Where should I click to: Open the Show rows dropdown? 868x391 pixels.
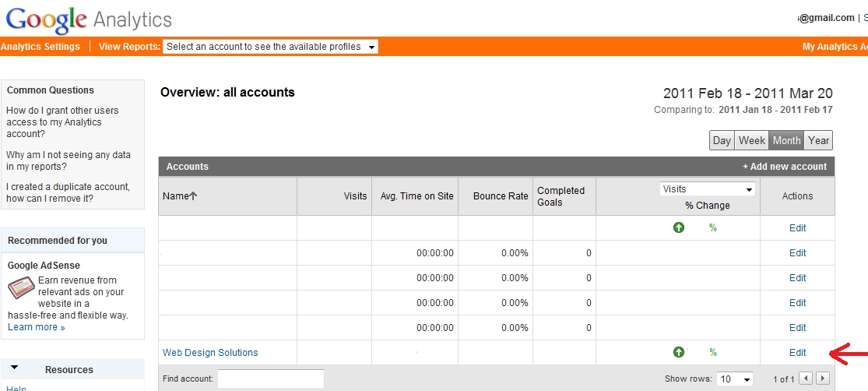735,379
